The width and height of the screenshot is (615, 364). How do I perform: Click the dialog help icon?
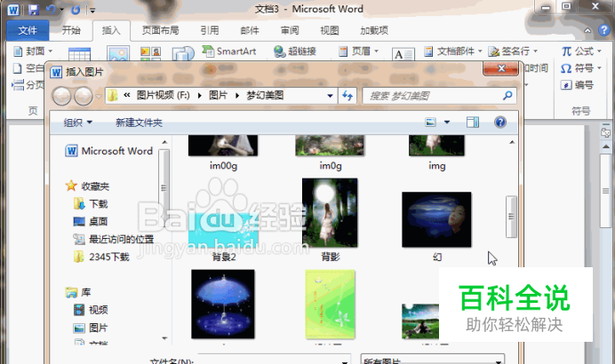[x=500, y=123]
